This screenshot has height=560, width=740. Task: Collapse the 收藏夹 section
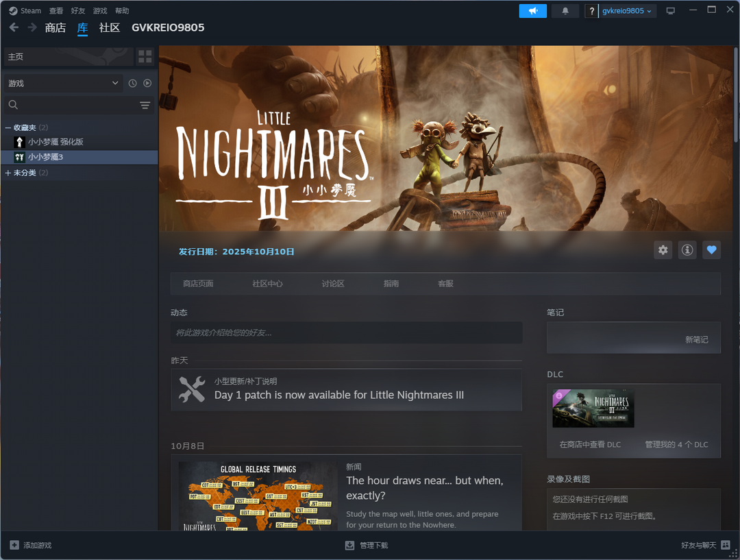[8, 127]
